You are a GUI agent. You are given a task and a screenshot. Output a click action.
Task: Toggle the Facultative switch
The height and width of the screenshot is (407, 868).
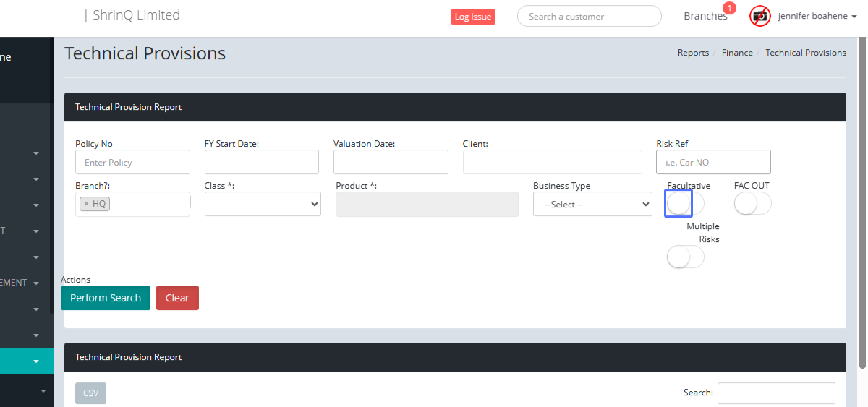pyautogui.click(x=684, y=204)
